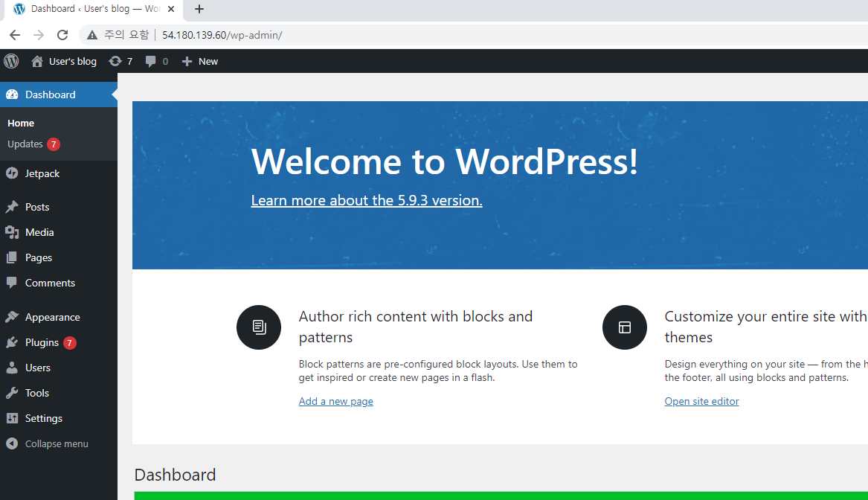
Task: Click the red 7 badge next to Updates
Action: click(54, 144)
